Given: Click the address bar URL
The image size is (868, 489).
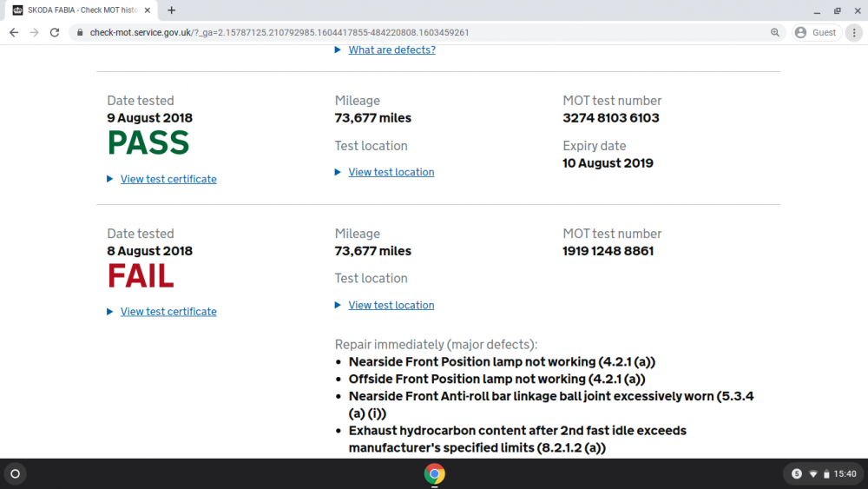Looking at the screenshot, I should click(279, 33).
